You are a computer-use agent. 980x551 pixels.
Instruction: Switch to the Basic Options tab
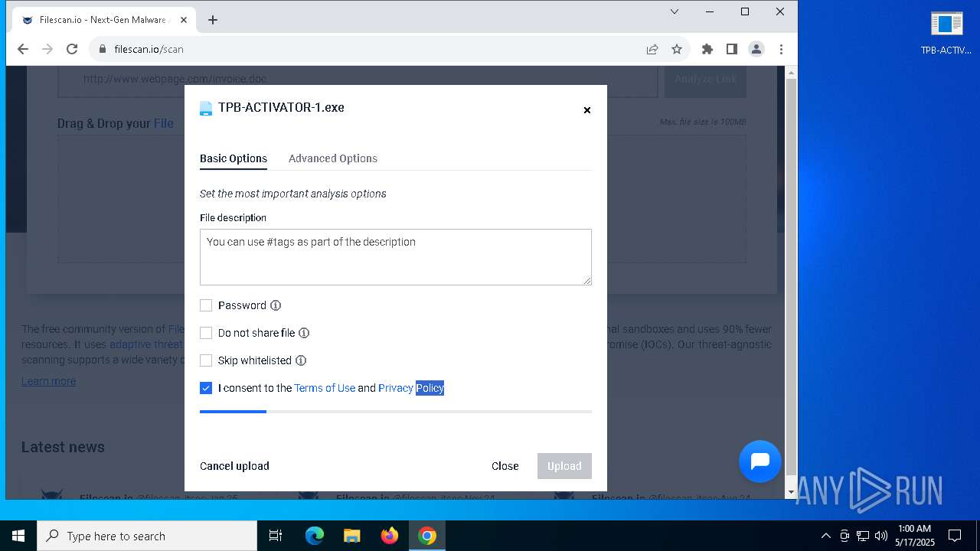pos(234,158)
